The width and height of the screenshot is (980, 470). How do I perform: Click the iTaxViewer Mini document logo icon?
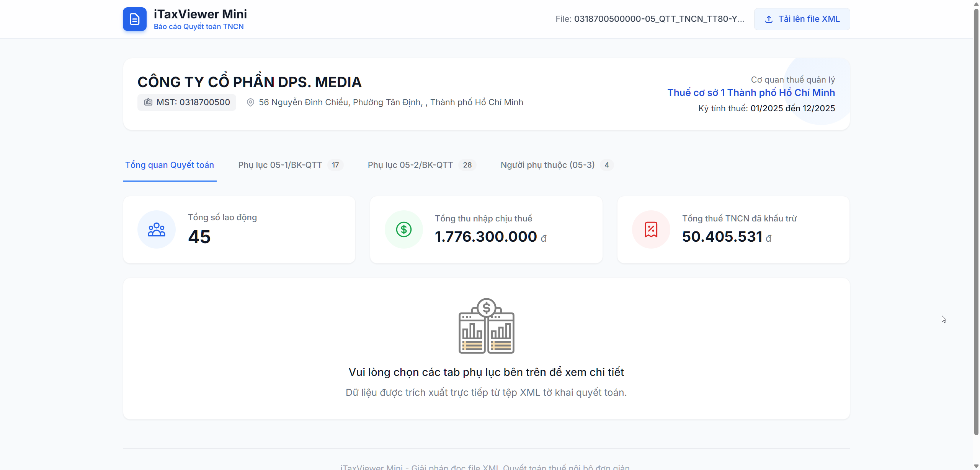click(134, 19)
